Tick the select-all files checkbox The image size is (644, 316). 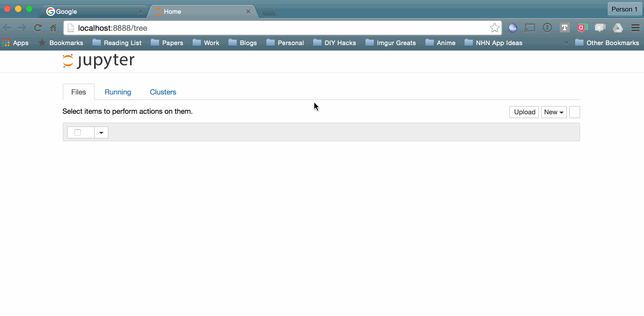click(78, 132)
